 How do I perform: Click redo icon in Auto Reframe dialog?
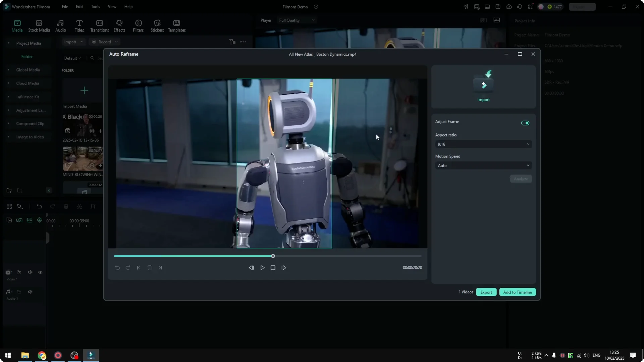pyautogui.click(x=128, y=268)
